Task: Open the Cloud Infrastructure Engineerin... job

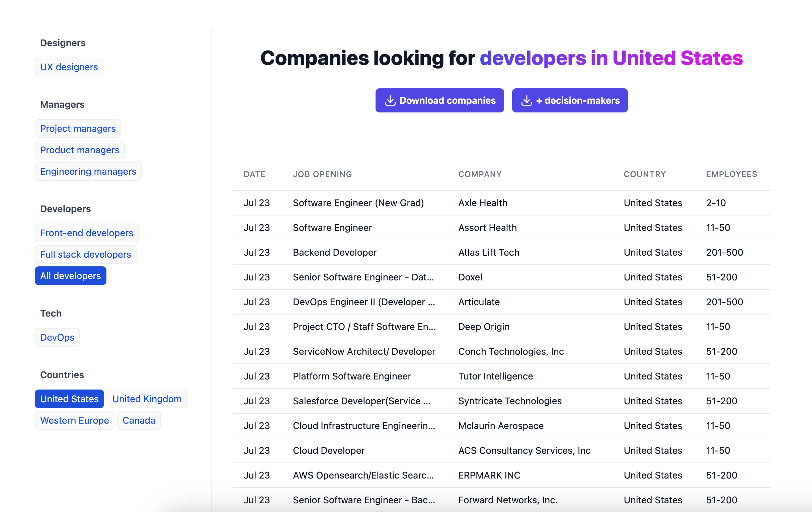Action: (x=364, y=426)
